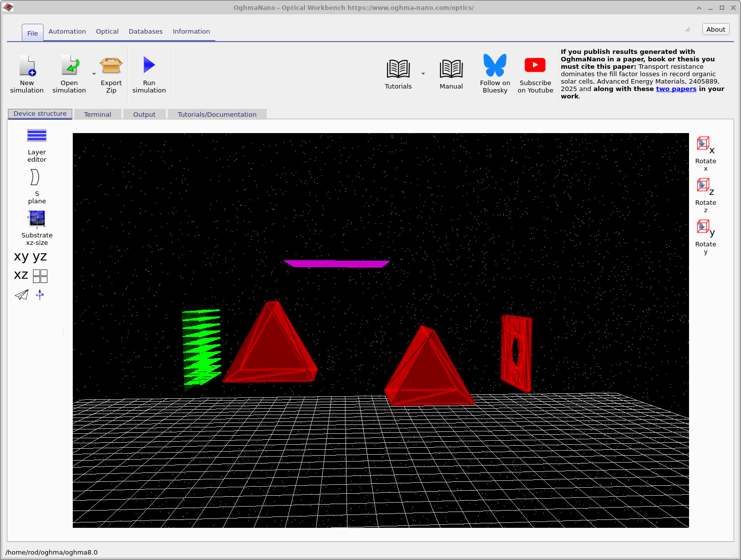Open the Databases ribbon tab
This screenshot has height=560, width=741.
[146, 31]
